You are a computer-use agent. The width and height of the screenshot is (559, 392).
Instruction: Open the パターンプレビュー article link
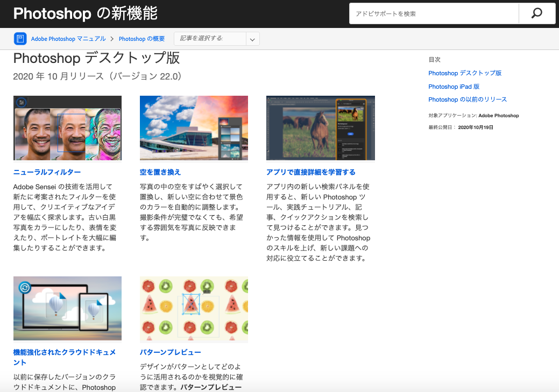click(171, 352)
